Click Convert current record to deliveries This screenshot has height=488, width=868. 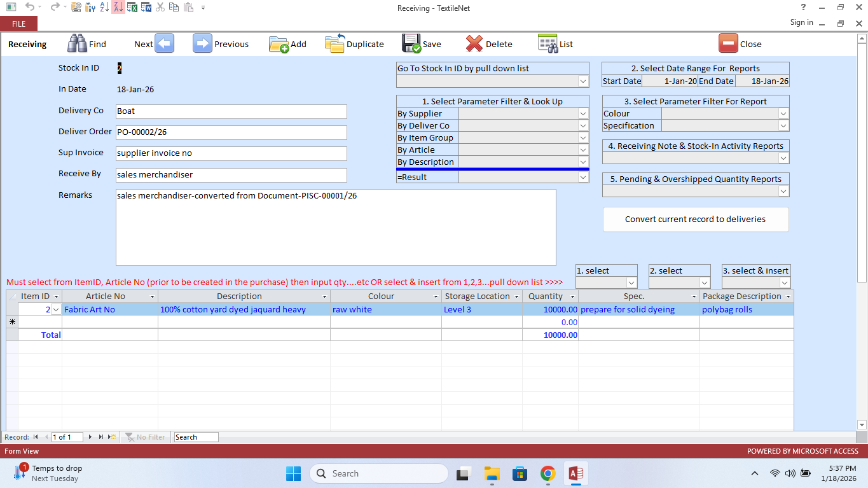click(695, 220)
